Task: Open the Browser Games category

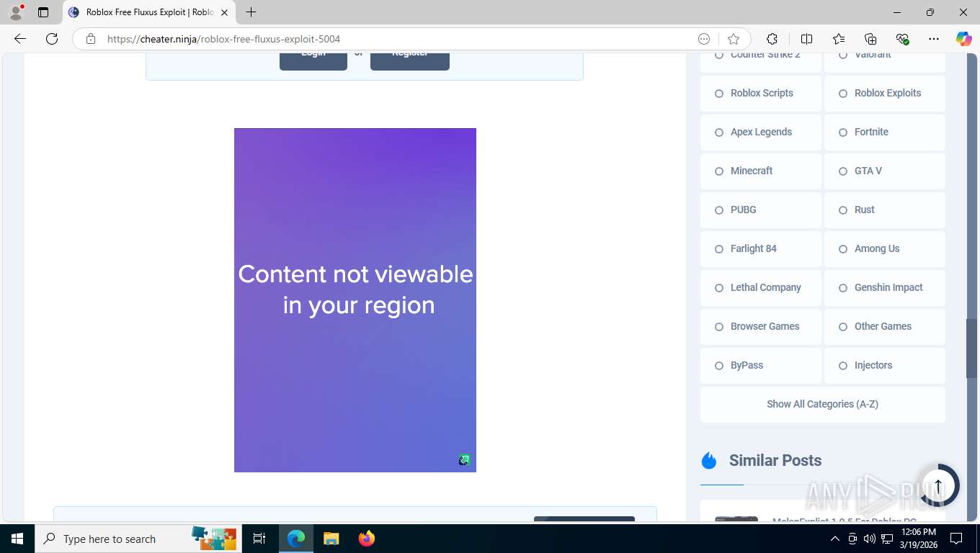Action: 761,327
